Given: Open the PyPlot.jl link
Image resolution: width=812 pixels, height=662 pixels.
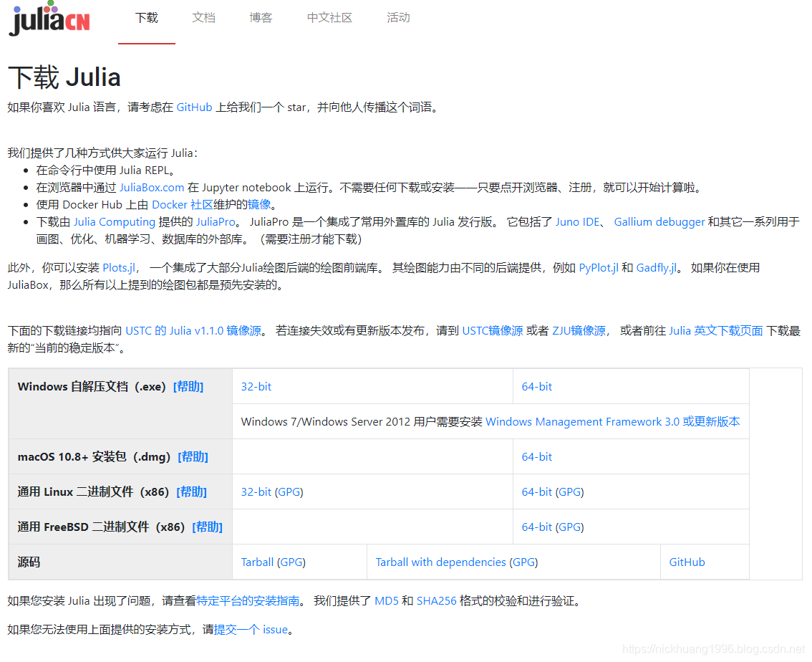Looking at the screenshot, I should [x=599, y=268].
